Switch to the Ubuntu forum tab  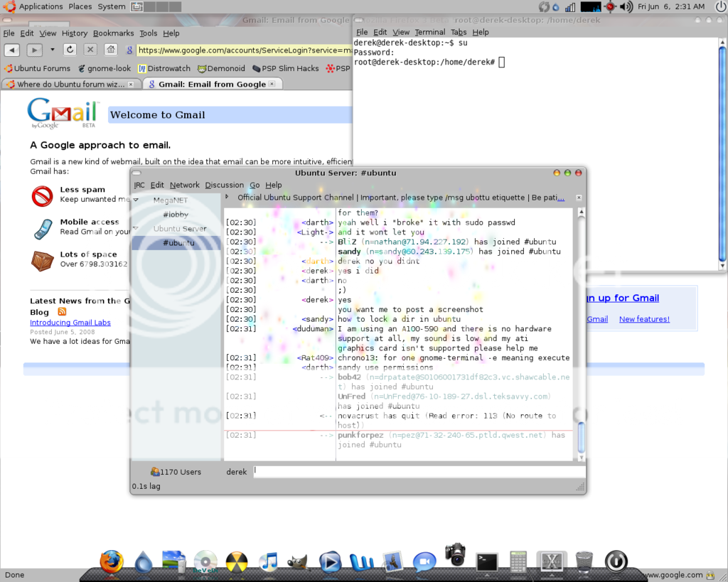click(x=70, y=84)
